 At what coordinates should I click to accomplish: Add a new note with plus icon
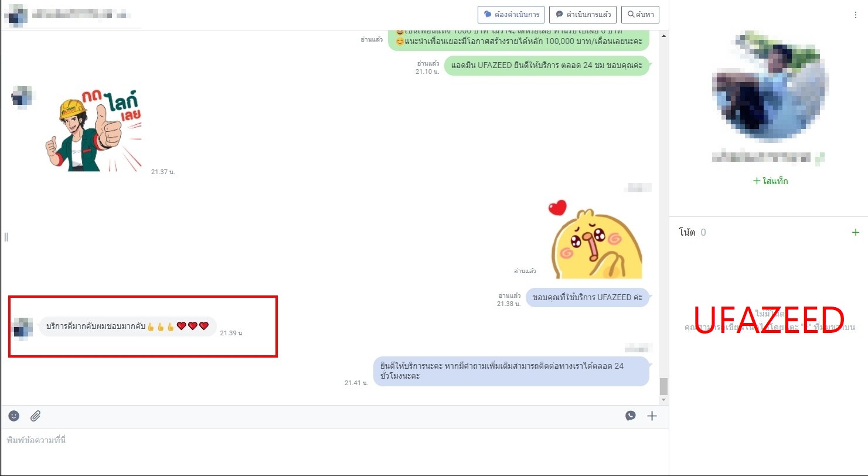click(x=855, y=233)
